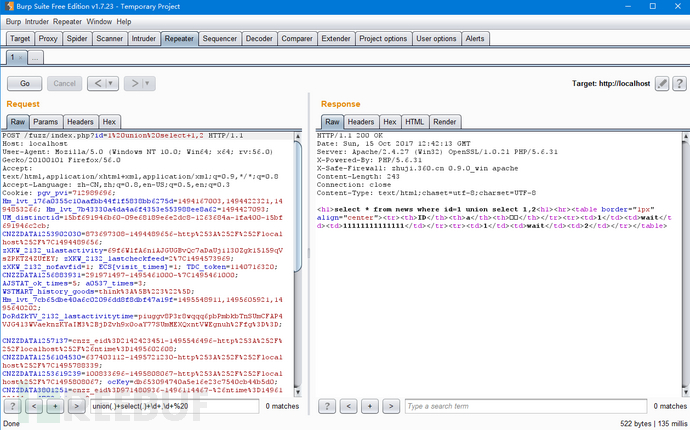690x430 pixels.
Task: Switch to the Intruder tool tab
Action: 143,38
